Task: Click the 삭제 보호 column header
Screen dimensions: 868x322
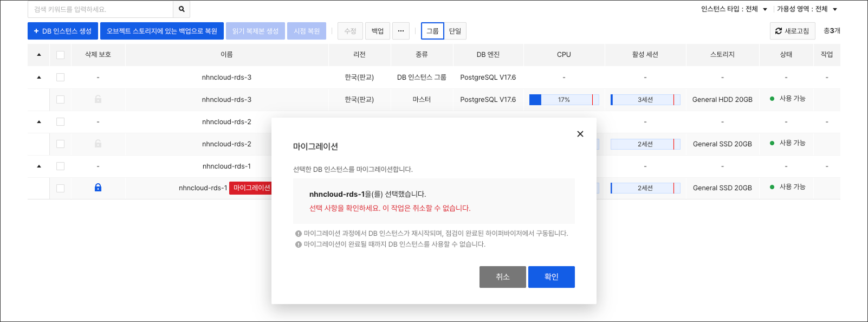Action: [98, 55]
